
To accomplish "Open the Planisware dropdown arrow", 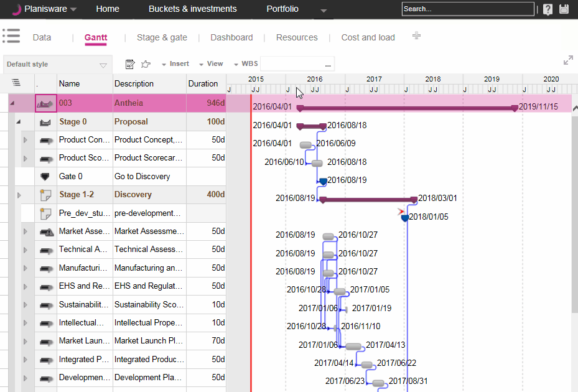I will coord(73,9).
